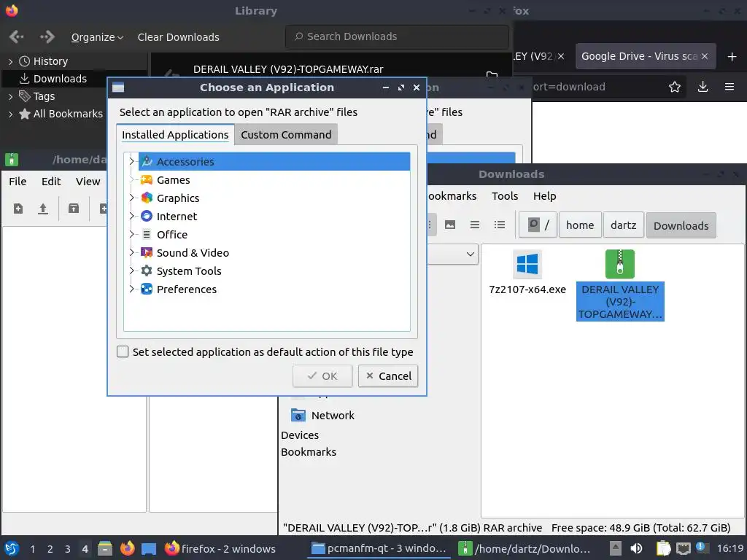The height and width of the screenshot is (560, 747).
Task: Open Edit menu in archive manager
Action: (51, 182)
